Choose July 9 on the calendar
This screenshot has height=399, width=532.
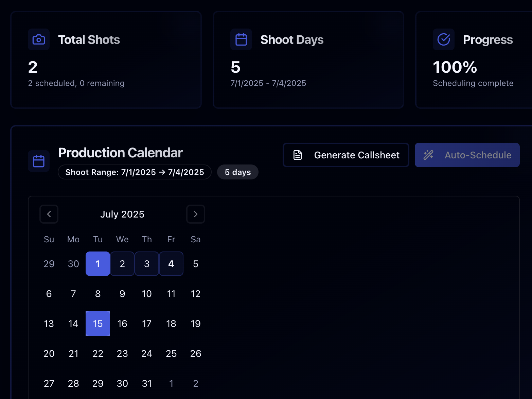click(x=122, y=294)
